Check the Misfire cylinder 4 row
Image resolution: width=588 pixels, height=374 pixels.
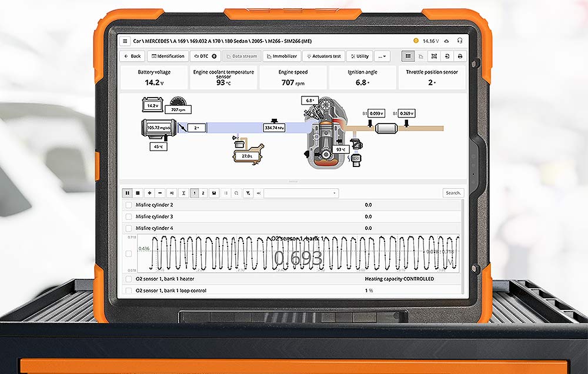click(128, 228)
